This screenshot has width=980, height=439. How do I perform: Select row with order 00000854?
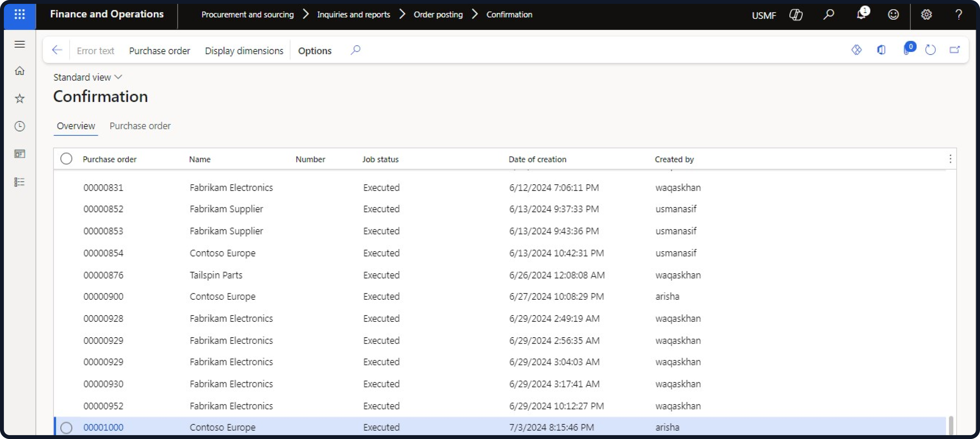pos(500,253)
